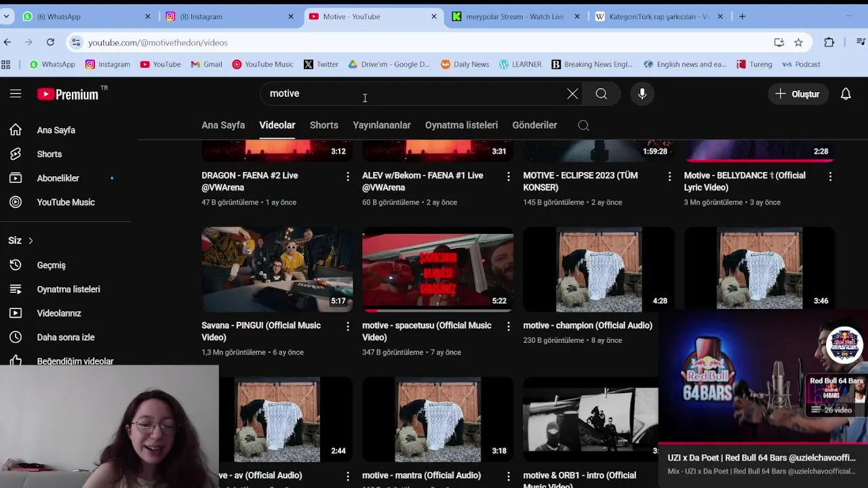
Task: Click the Oluştur create button
Action: click(x=797, y=94)
